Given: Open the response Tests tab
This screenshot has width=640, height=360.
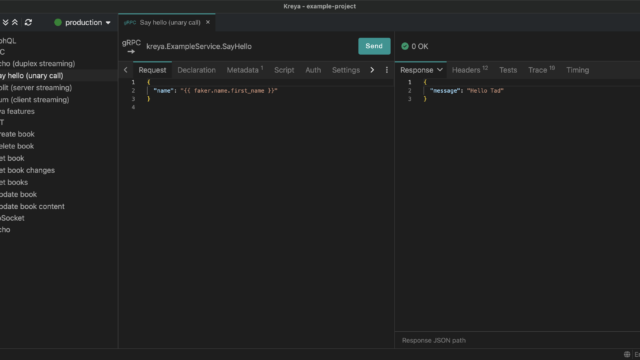Looking at the screenshot, I should pyautogui.click(x=508, y=70).
